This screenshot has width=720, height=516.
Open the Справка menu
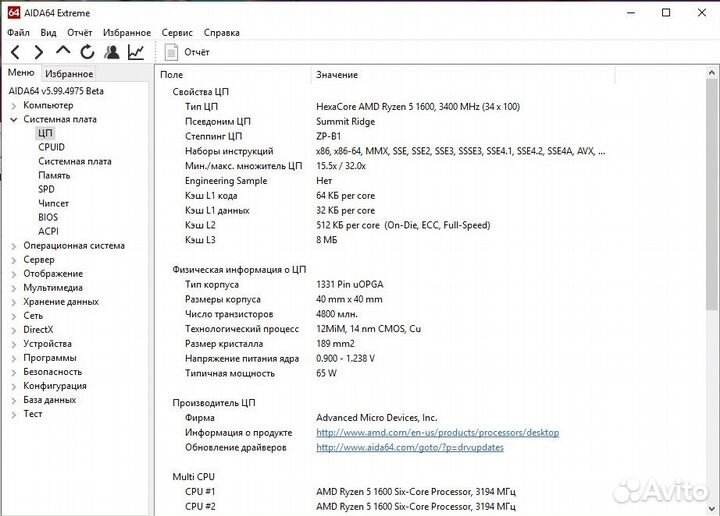pyautogui.click(x=221, y=33)
